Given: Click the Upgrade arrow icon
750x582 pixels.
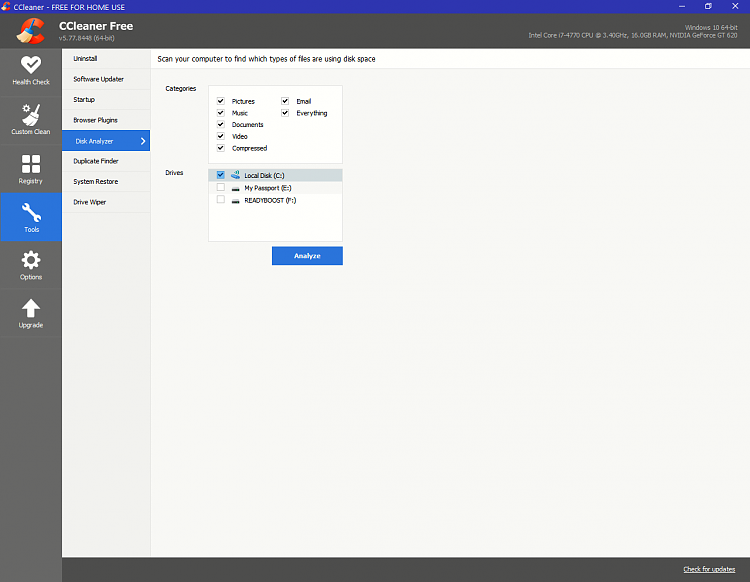Looking at the screenshot, I should click(x=31, y=308).
